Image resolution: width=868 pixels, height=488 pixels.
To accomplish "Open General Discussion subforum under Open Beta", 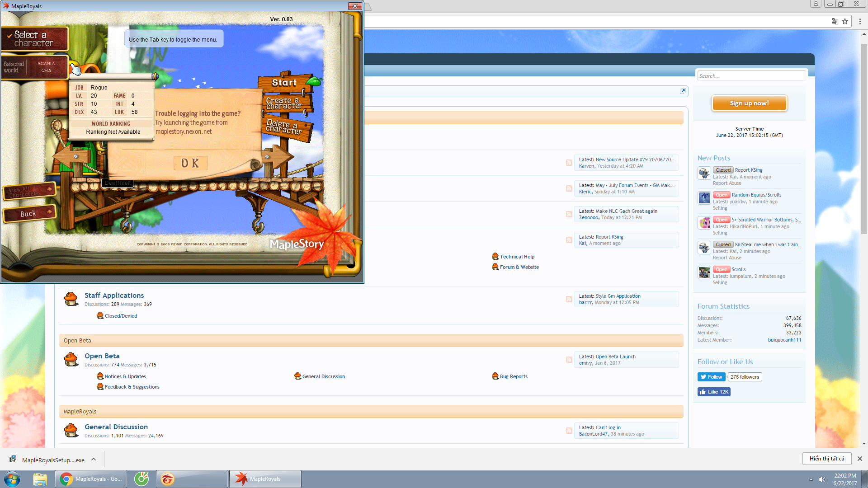I will click(324, 376).
